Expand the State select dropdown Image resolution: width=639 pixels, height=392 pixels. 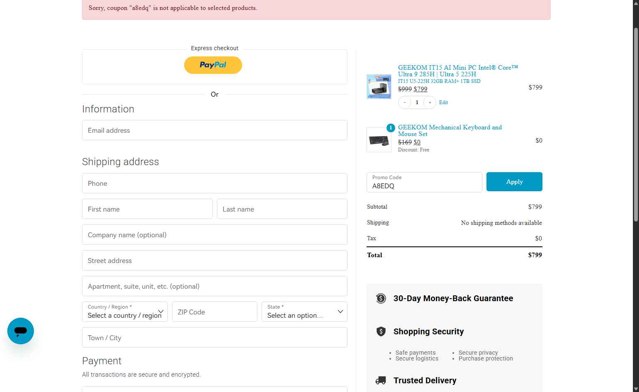pyautogui.click(x=304, y=312)
